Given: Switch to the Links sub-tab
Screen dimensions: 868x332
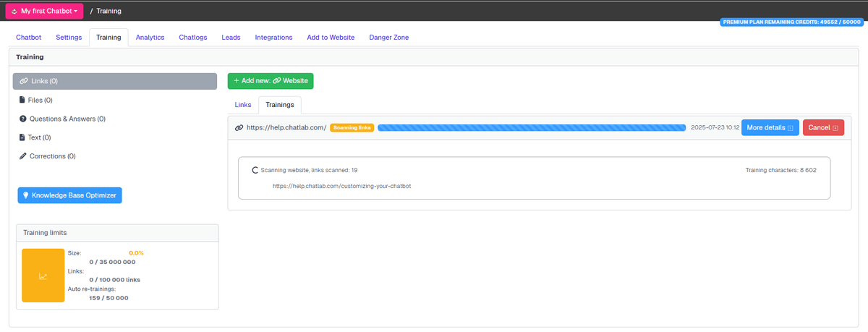Looking at the screenshot, I should click(243, 105).
